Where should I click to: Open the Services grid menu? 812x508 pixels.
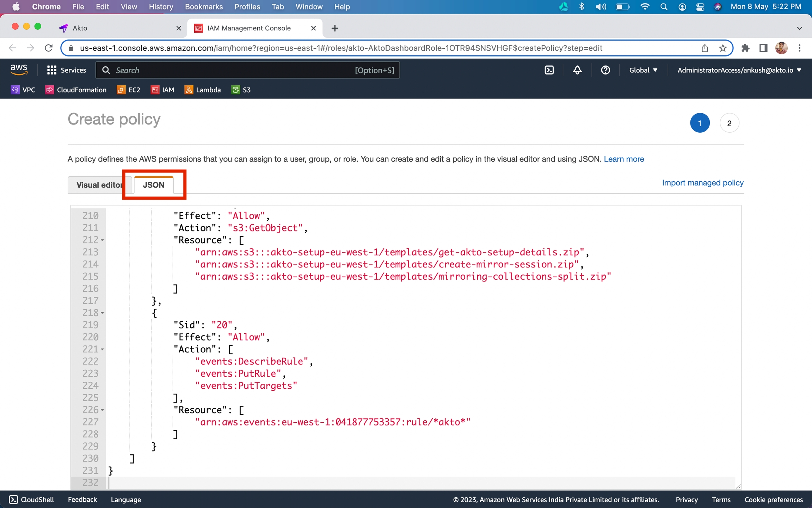66,70
